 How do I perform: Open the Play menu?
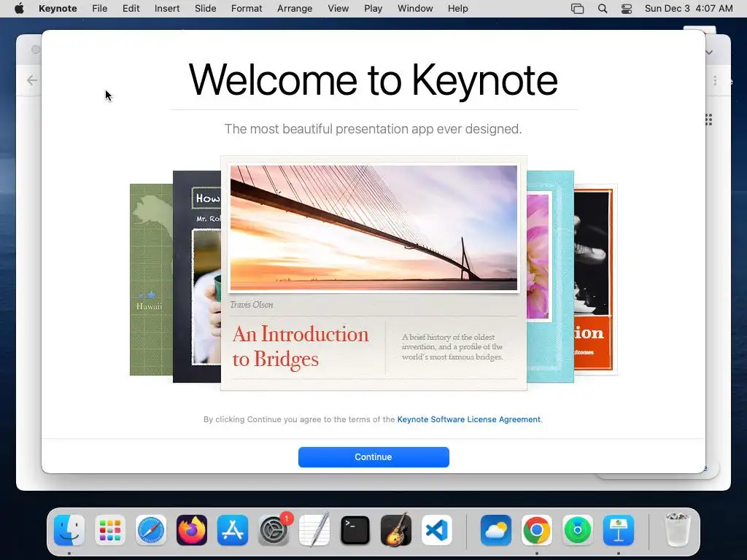(373, 9)
